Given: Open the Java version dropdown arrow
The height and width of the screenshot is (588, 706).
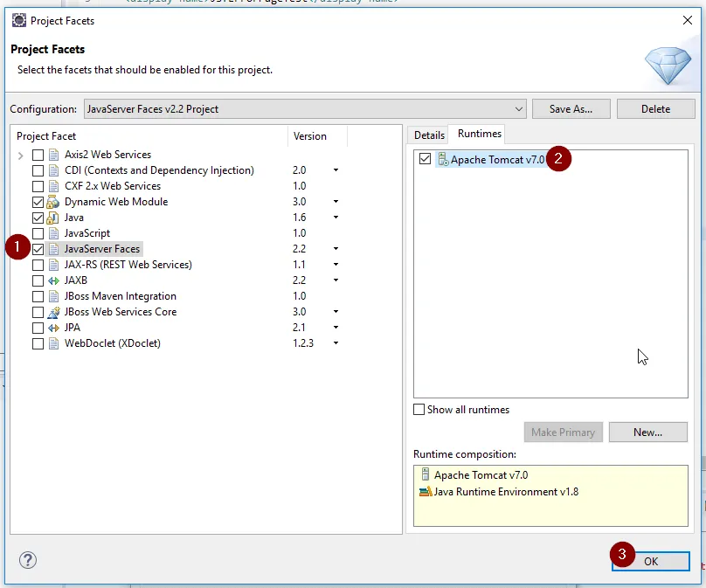Looking at the screenshot, I should [336, 218].
